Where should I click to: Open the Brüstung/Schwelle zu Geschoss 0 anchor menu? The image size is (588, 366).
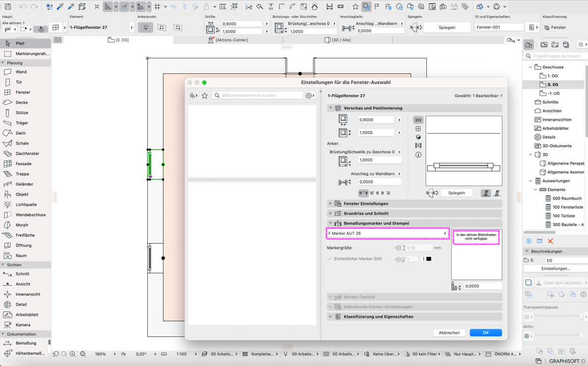click(399, 152)
